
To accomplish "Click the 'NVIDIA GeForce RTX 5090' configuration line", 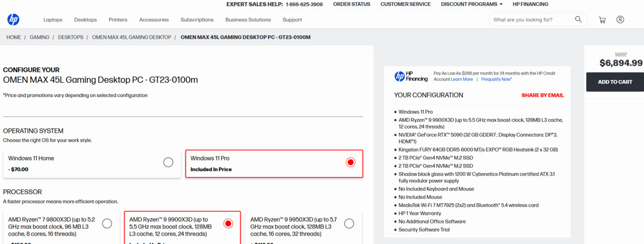I will [x=478, y=138].
